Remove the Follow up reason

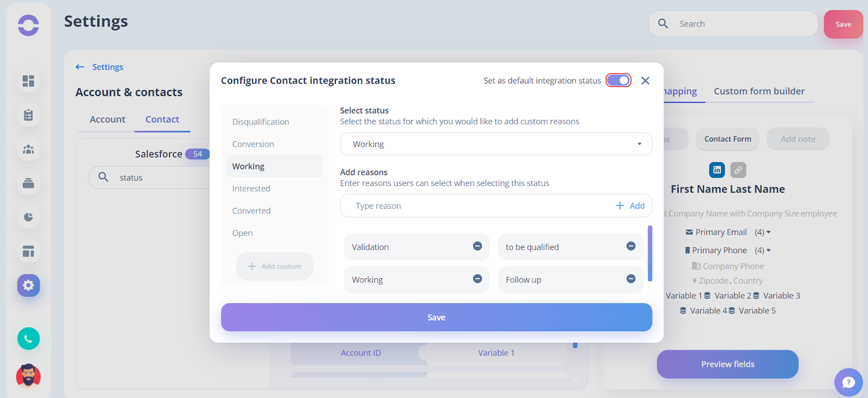631,279
